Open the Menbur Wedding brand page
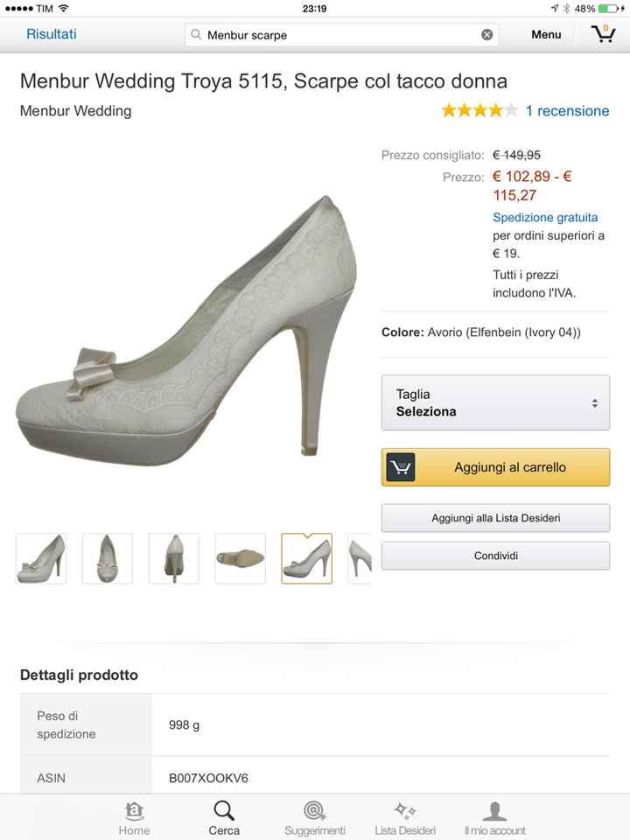Image resolution: width=630 pixels, height=840 pixels. pos(74,111)
